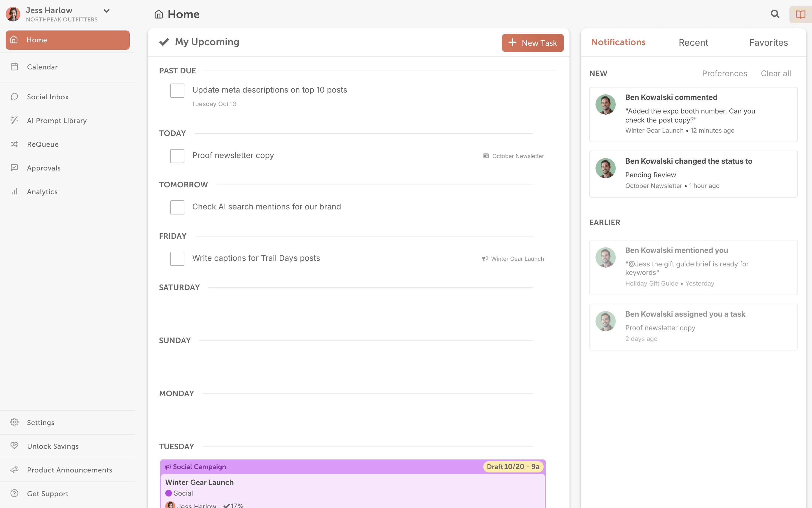812x508 pixels.
Task: Click the Unlock Savings heart icon
Action: pos(14,446)
